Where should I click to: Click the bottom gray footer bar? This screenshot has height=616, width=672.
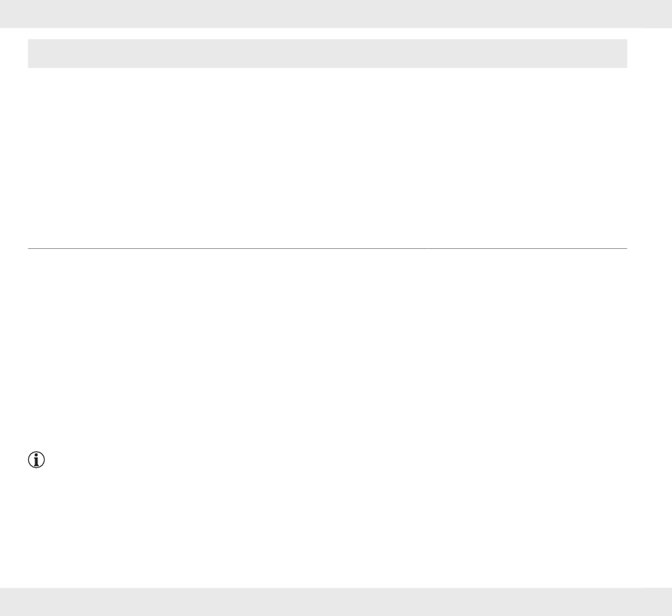click(336, 602)
